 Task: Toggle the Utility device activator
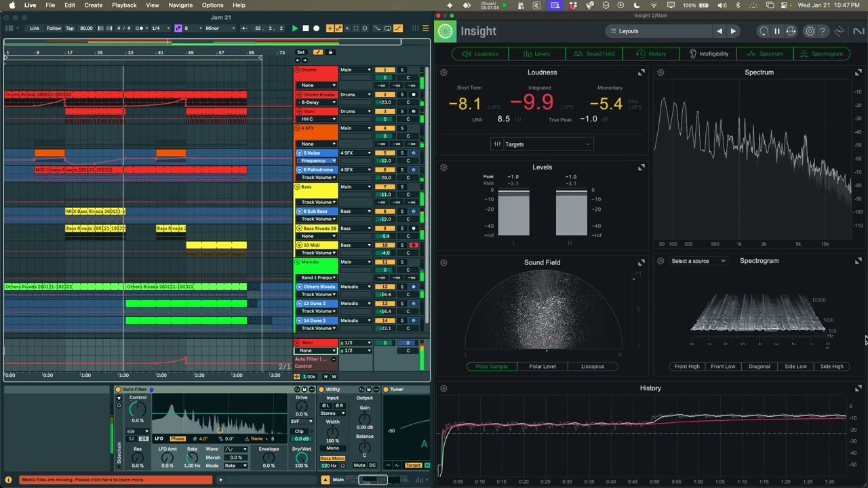coord(322,390)
